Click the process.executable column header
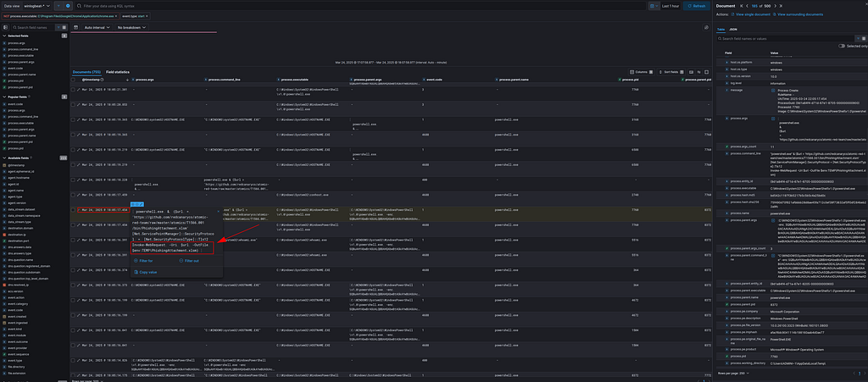 pyautogui.click(x=296, y=80)
